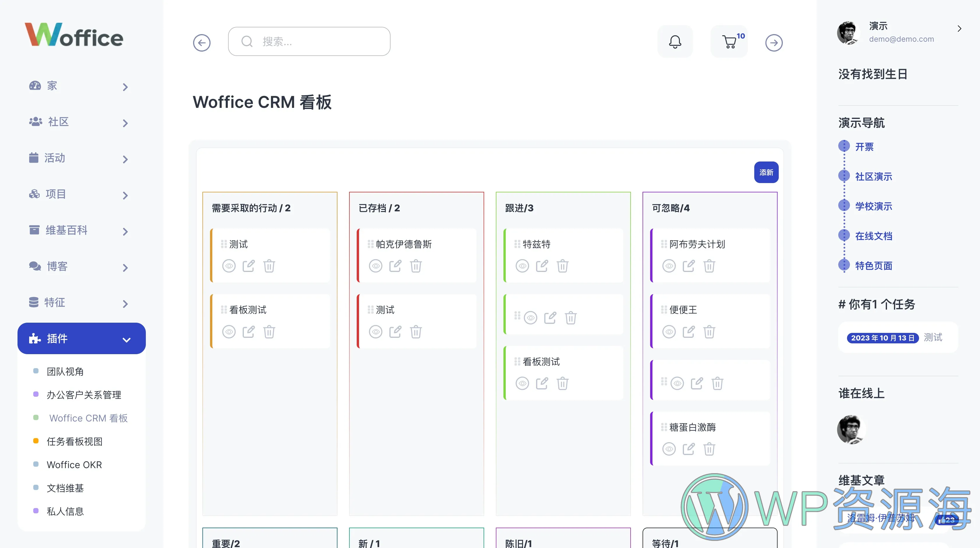
Task: Open the 2023年10月13日 测试 task
Action: click(x=898, y=337)
